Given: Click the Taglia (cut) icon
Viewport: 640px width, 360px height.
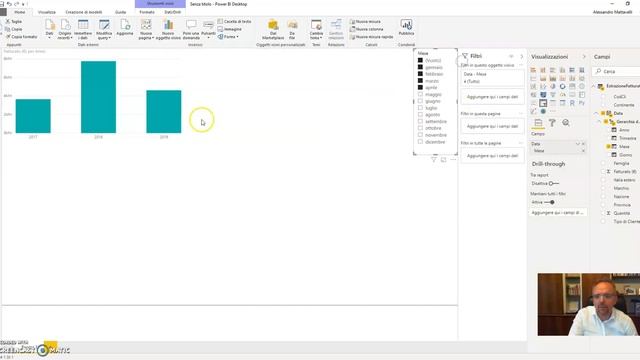Looking at the screenshot, I should (x=8, y=21).
